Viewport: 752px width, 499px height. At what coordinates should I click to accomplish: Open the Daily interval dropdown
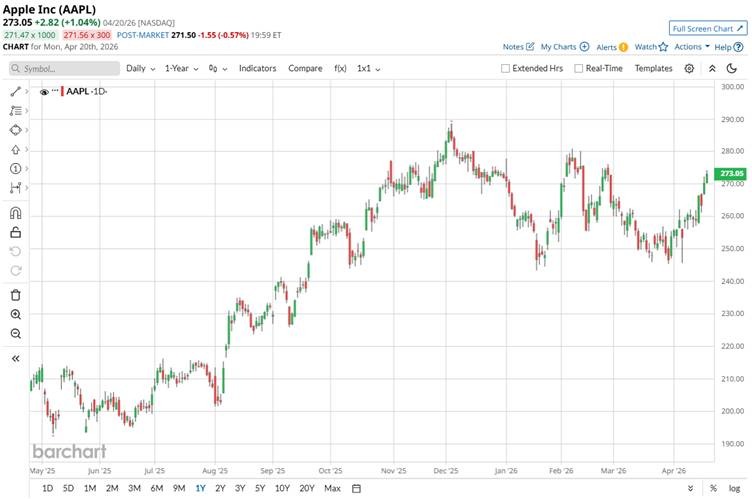click(x=141, y=68)
